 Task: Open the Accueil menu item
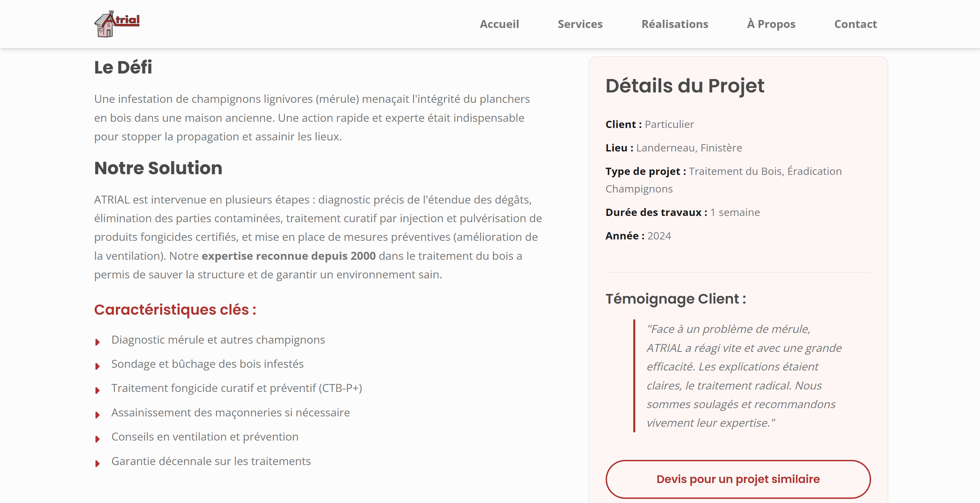click(x=499, y=24)
